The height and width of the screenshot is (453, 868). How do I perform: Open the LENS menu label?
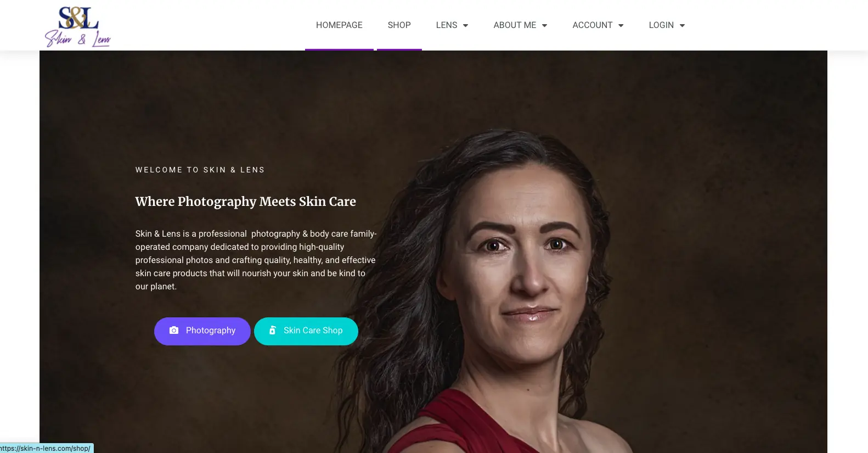447,25
